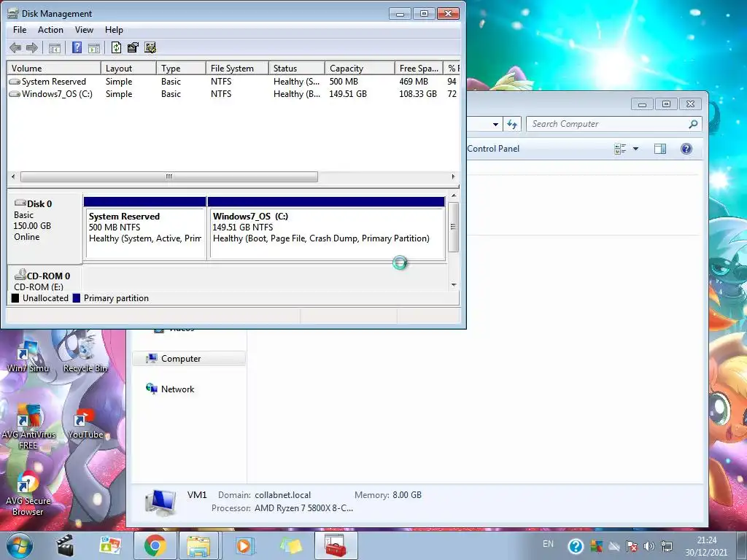This screenshot has width=747, height=560.
Task: Click the vertical scrollbar thumb in disk pane
Action: coord(453,227)
